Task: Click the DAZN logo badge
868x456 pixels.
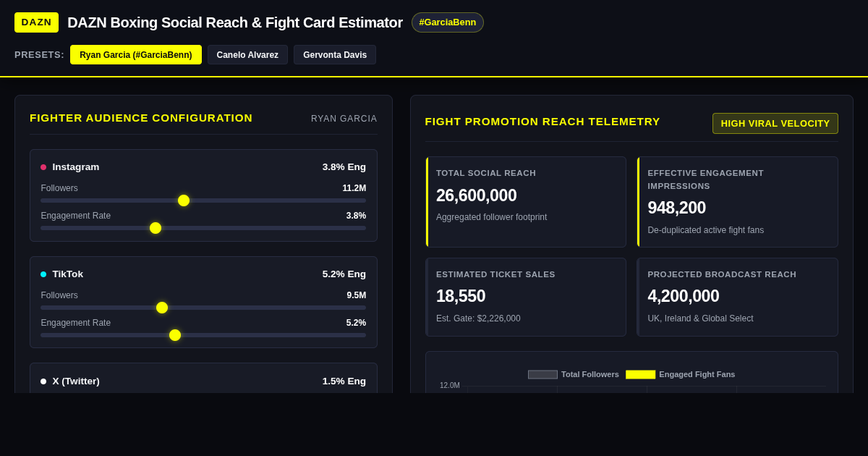Action: [36, 22]
